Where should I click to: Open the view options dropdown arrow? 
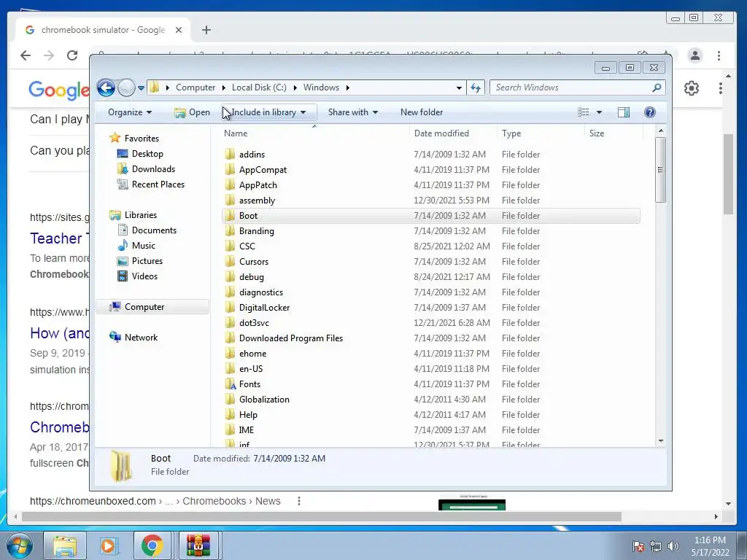coord(600,112)
